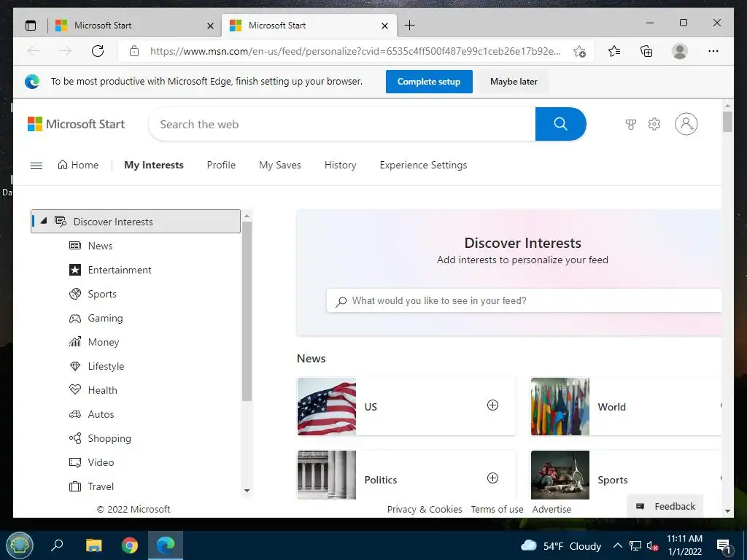Viewport: 747px width, 560px height.
Task: Open the Sports card thumbnail
Action: 560,475
